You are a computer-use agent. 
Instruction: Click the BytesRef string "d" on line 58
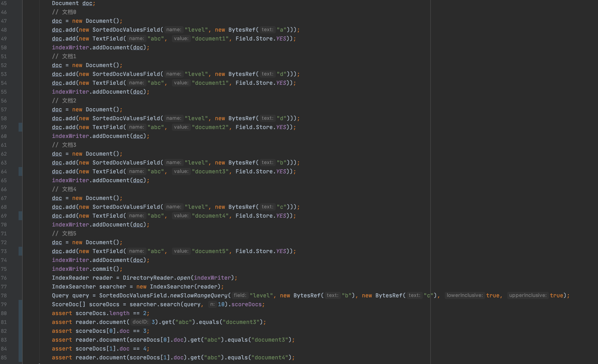click(x=281, y=119)
